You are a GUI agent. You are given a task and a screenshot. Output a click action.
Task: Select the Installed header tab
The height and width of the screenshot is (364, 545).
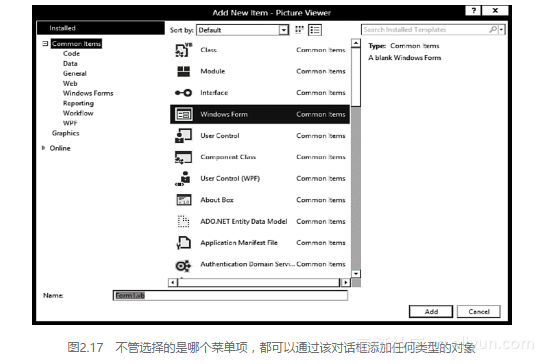pos(100,28)
